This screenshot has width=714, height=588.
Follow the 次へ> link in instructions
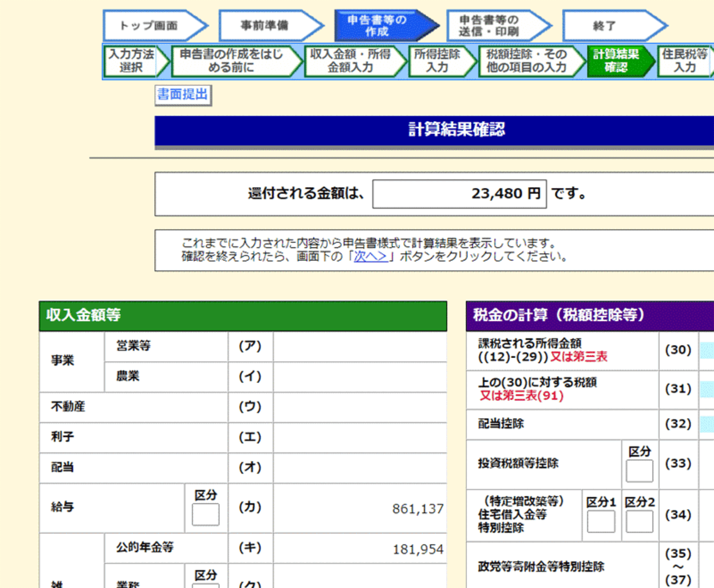pyautogui.click(x=371, y=257)
